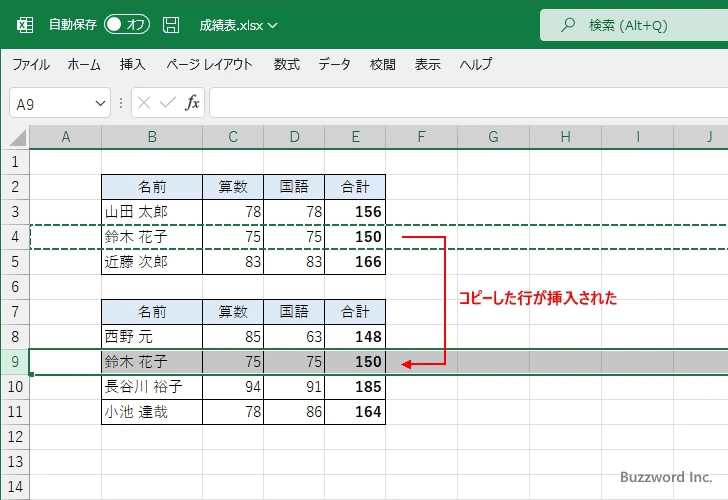The width and height of the screenshot is (728, 500).
Task: Select row 12 header
Action: click(x=15, y=436)
